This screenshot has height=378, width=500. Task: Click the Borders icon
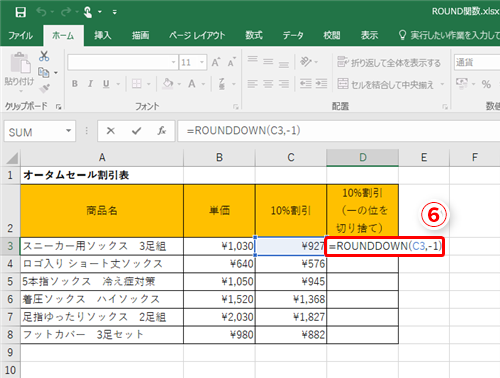pyautogui.click(x=137, y=84)
